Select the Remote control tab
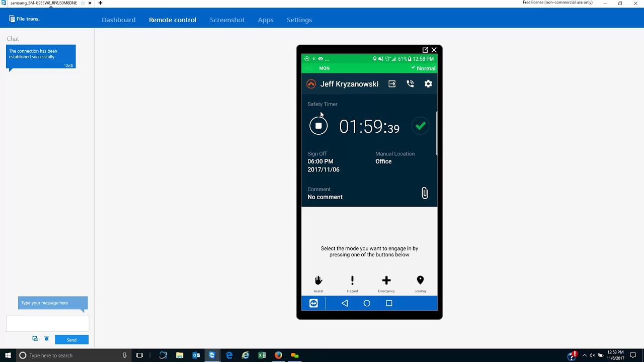 click(173, 20)
